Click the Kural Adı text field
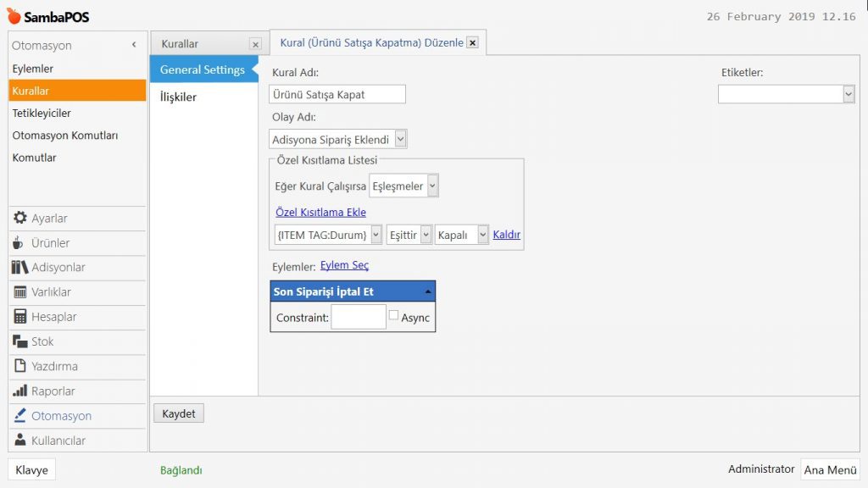This screenshot has height=488, width=868. tap(337, 95)
